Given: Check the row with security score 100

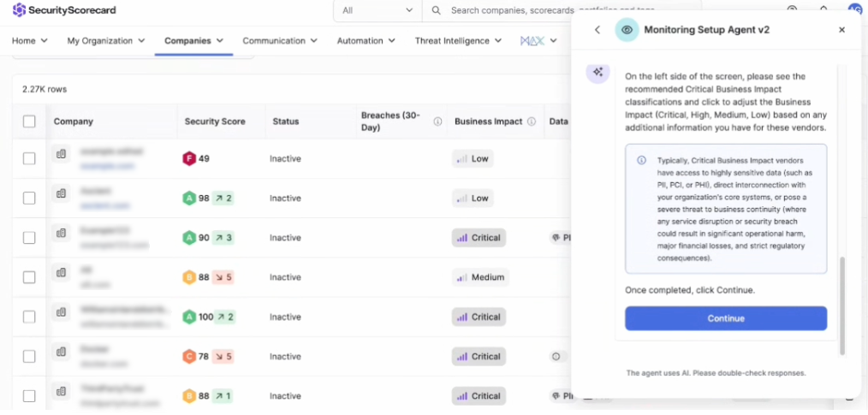Looking at the screenshot, I should (29, 317).
